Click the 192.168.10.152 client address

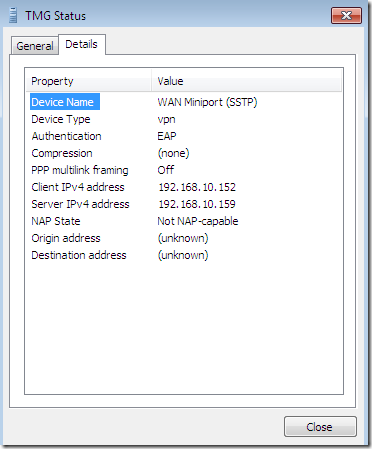[x=197, y=187]
